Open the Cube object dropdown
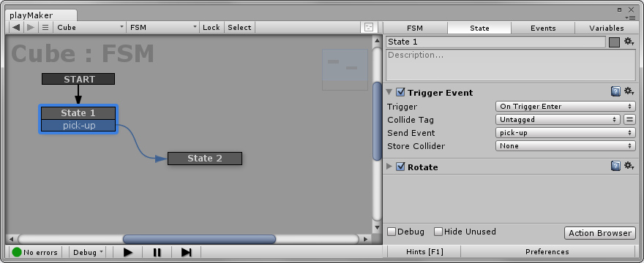The width and height of the screenshot is (644, 263). (89, 28)
